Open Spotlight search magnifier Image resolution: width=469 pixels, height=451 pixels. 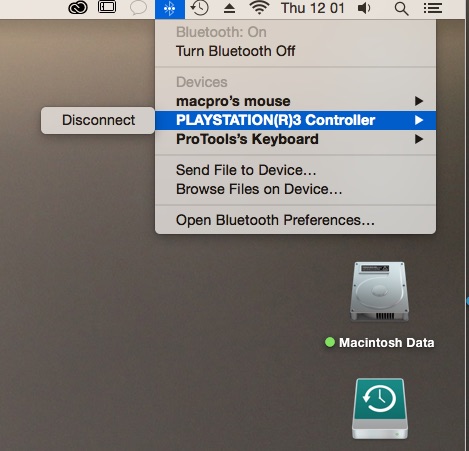(401, 9)
